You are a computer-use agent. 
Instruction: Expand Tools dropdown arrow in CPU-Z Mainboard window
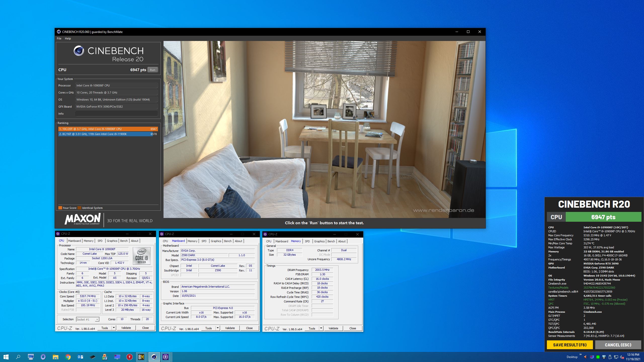(x=218, y=328)
